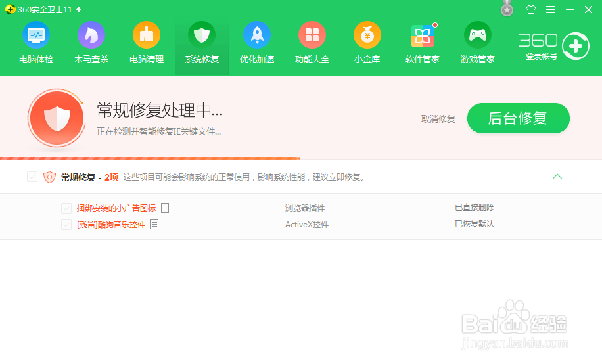Click the medal icon in title bar

pyautogui.click(x=507, y=9)
